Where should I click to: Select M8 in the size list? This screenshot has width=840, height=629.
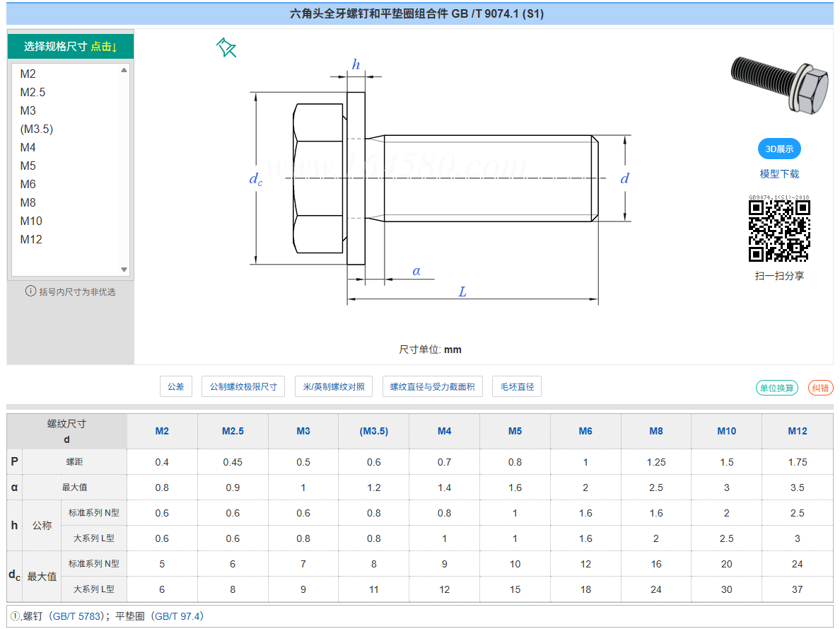pos(28,202)
